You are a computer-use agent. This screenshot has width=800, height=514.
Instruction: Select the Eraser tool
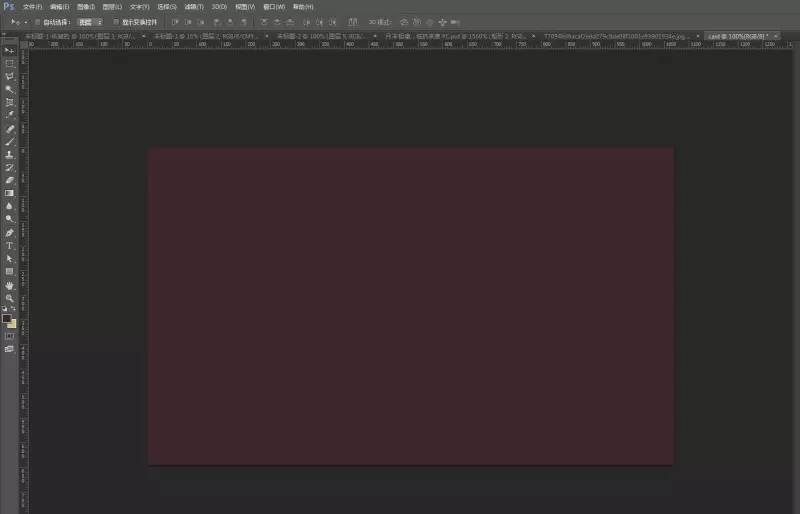coord(9,180)
